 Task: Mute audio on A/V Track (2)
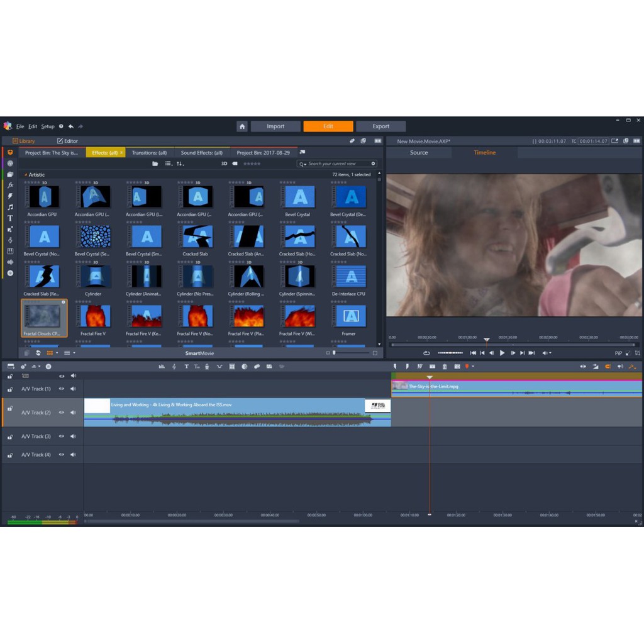point(73,413)
